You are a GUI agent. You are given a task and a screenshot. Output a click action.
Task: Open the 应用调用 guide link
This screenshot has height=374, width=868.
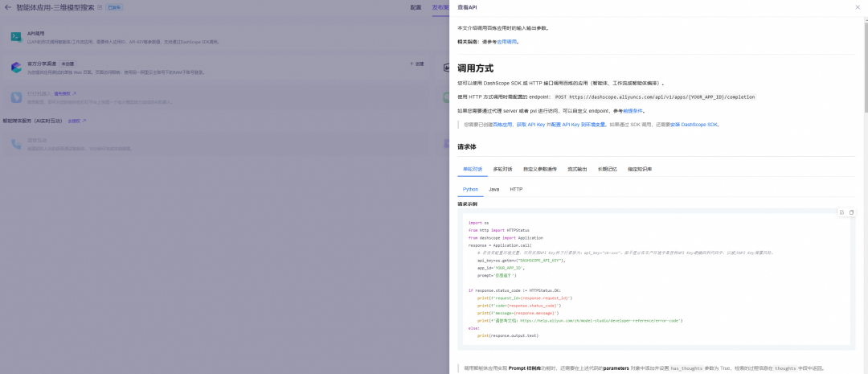pyautogui.click(x=506, y=41)
